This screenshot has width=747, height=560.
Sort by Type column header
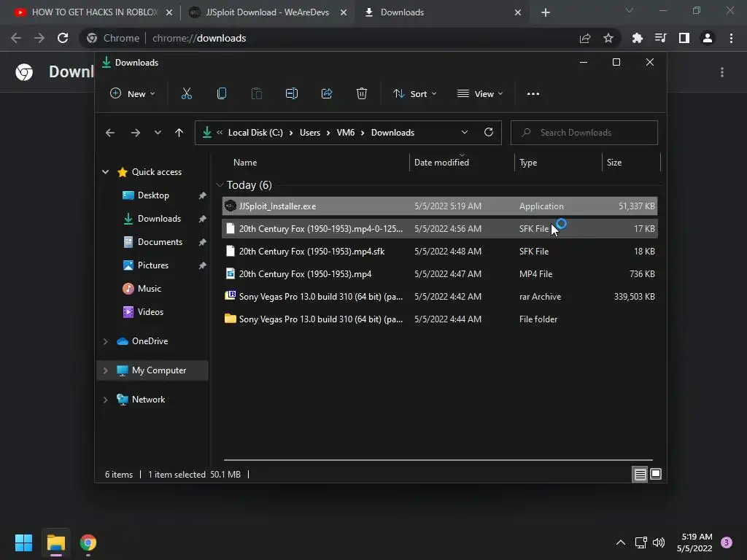(528, 163)
